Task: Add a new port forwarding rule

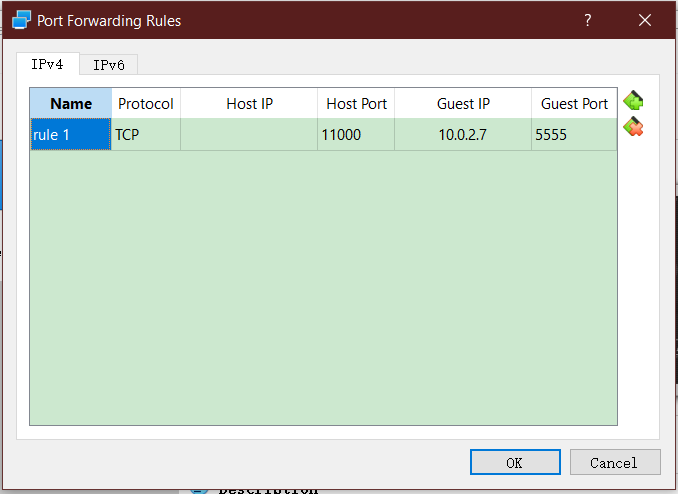Action: pyautogui.click(x=633, y=101)
